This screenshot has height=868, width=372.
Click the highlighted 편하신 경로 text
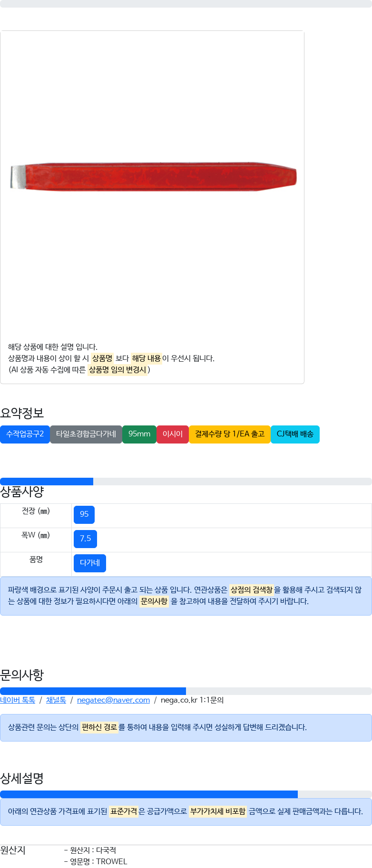click(x=99, y=727)
